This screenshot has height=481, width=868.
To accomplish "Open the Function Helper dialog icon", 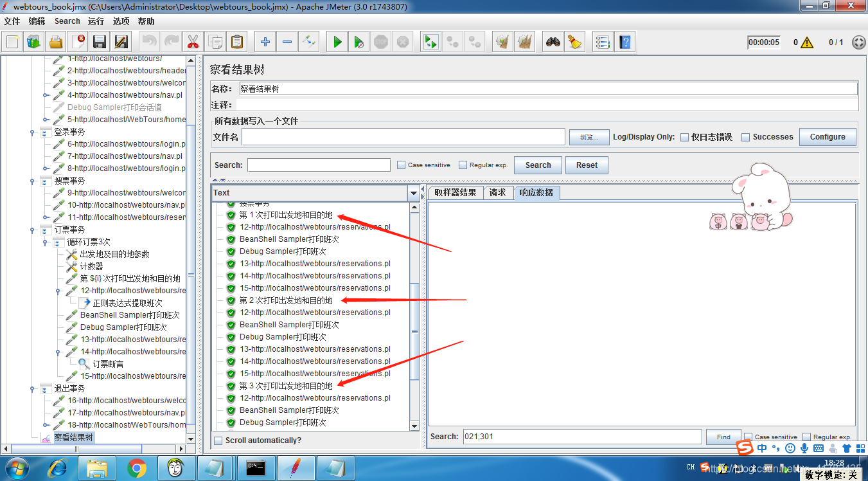I will 603,42.
